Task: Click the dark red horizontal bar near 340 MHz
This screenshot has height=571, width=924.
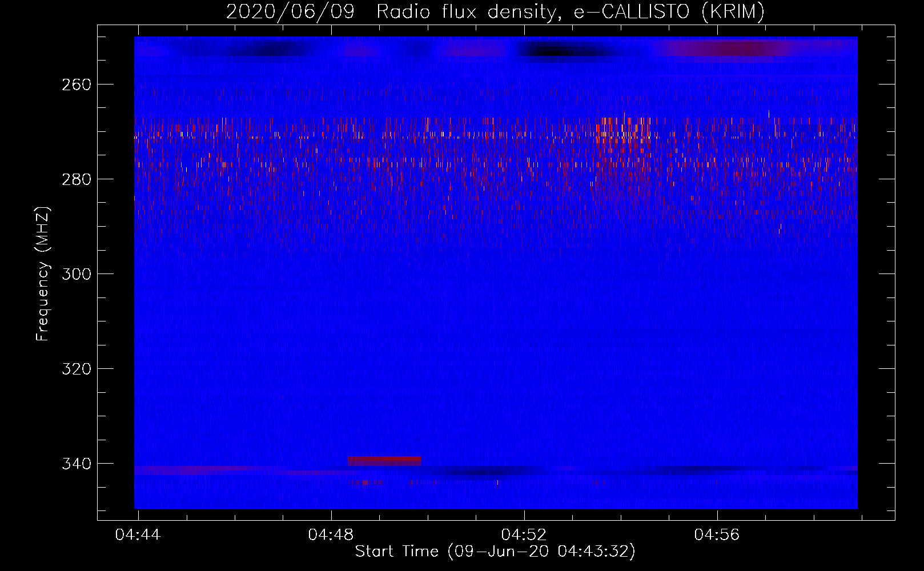Action: click(384, 461)
